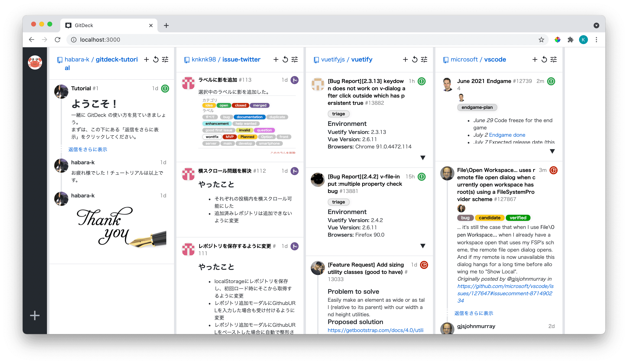
Task: Add a new column via sidebar plus
Action: click(x=35, y=315)
